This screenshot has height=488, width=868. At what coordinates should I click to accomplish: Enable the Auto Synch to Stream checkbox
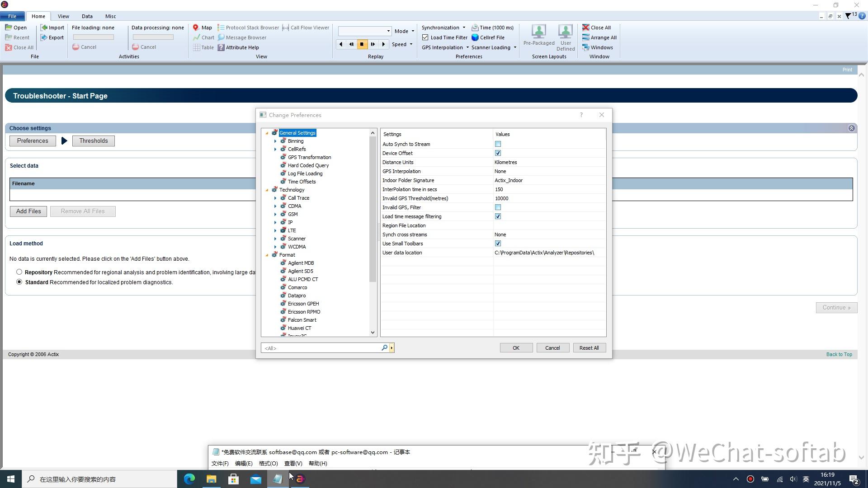pos(498,144)
